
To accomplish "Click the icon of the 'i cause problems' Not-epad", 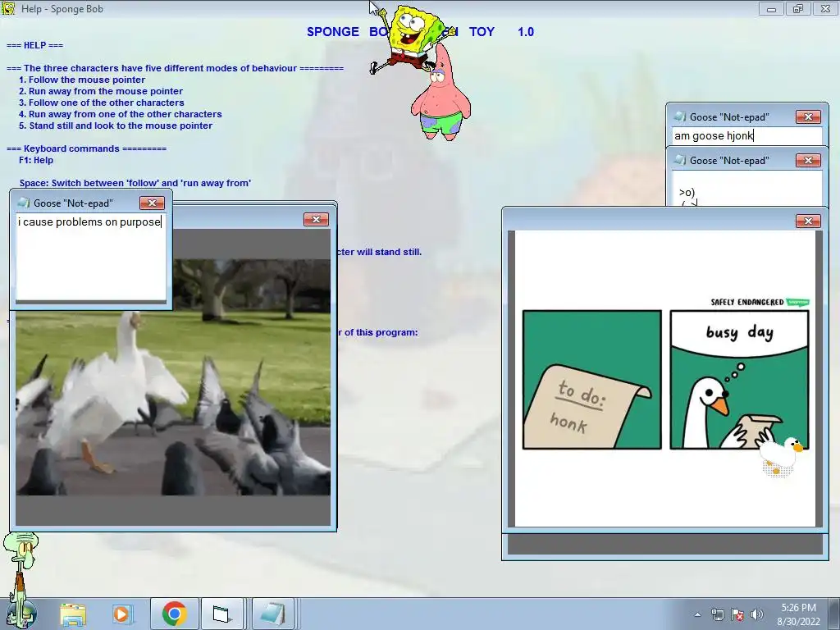I will pos(24,203).
